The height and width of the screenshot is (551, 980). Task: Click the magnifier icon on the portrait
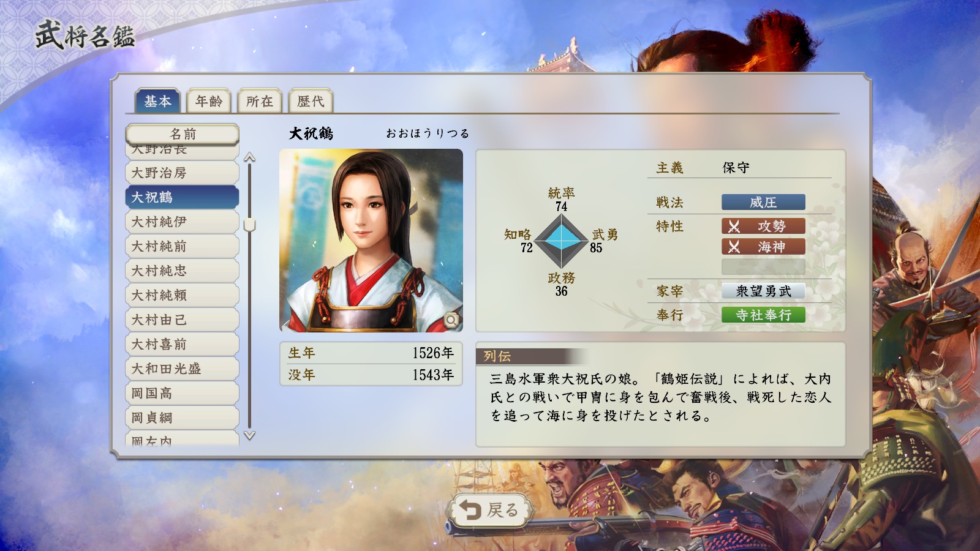coord(451,320)
